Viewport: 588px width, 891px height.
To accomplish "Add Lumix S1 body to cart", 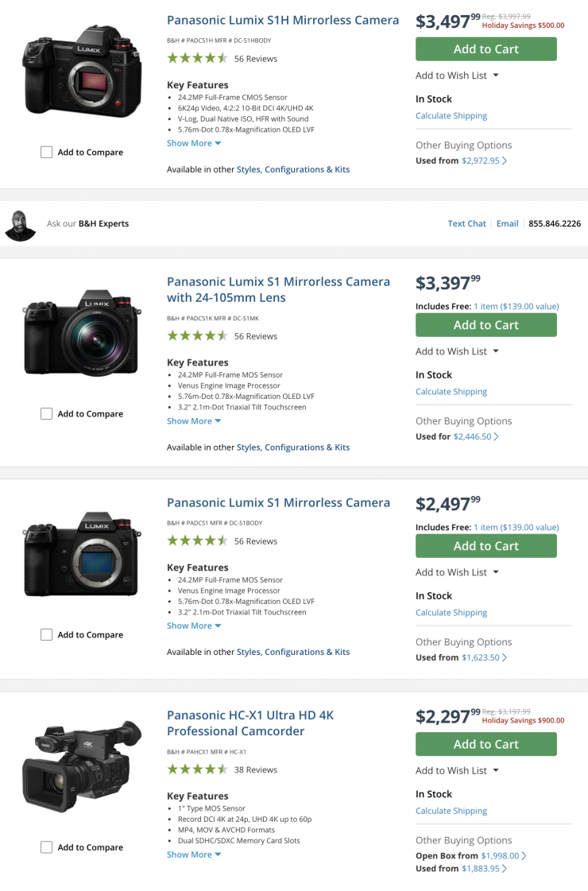I will pos(485,546).
